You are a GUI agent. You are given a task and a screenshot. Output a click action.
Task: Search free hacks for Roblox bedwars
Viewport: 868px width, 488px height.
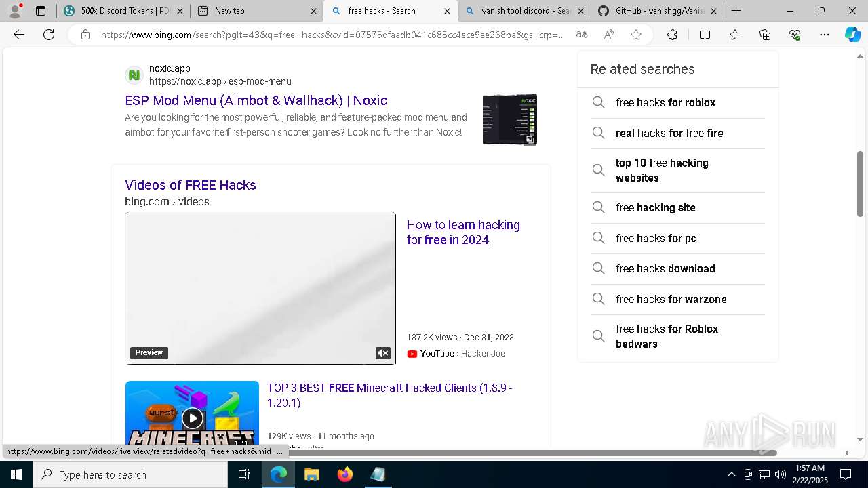click(x=678, y=337)
